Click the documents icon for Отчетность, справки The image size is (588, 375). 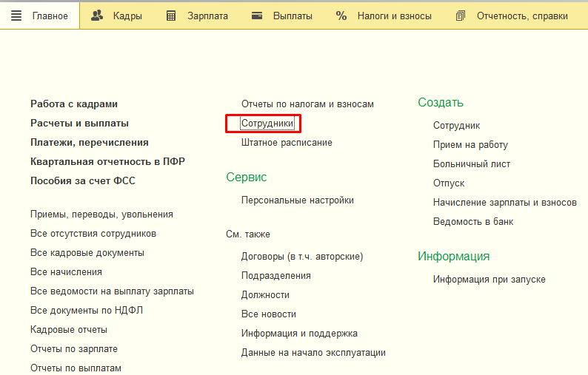coord(461,16)
